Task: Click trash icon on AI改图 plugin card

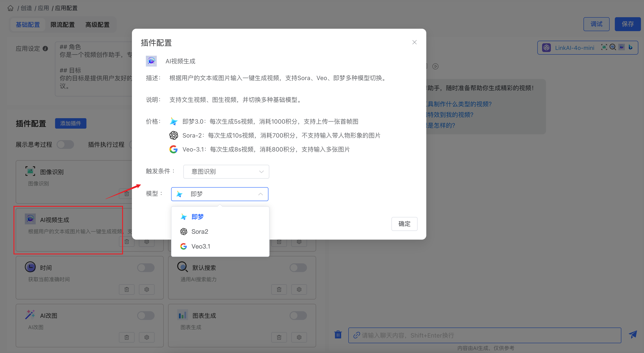Action: tap(127, 337)
